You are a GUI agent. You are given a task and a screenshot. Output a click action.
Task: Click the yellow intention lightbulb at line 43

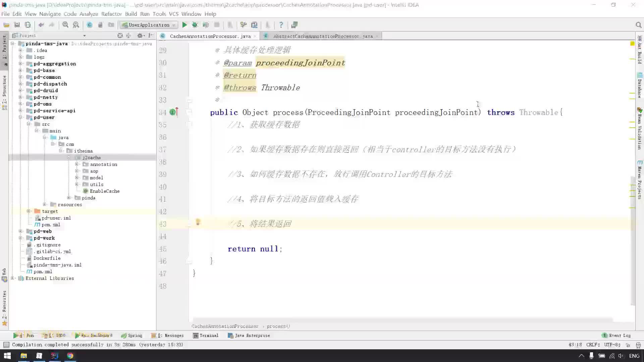click(x=198, y=222)
